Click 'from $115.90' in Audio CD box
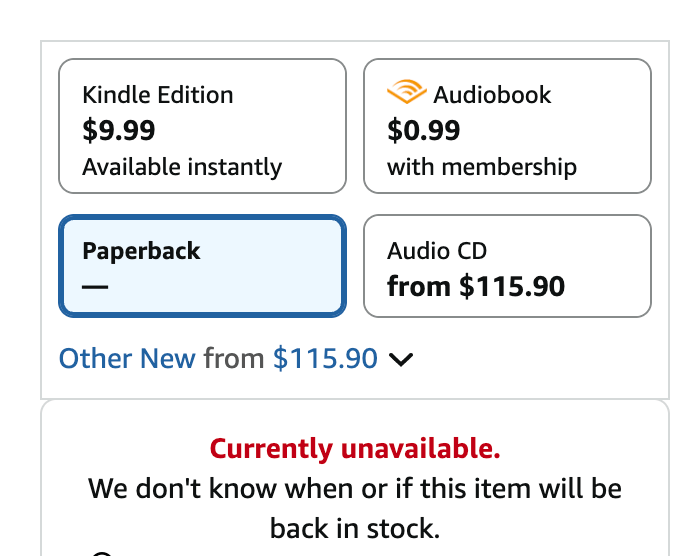700x556 pixels. pyautogui.click(x=476, y=287)
